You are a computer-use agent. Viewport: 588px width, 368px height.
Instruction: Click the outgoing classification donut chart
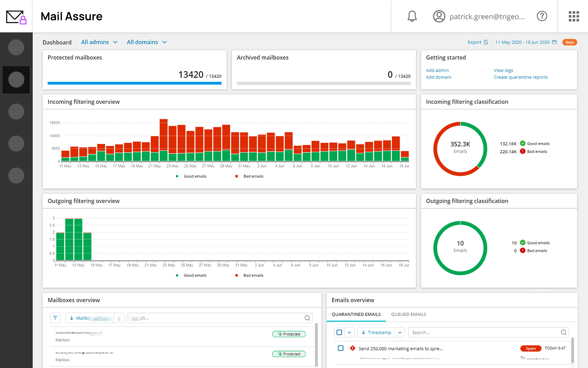460,248
